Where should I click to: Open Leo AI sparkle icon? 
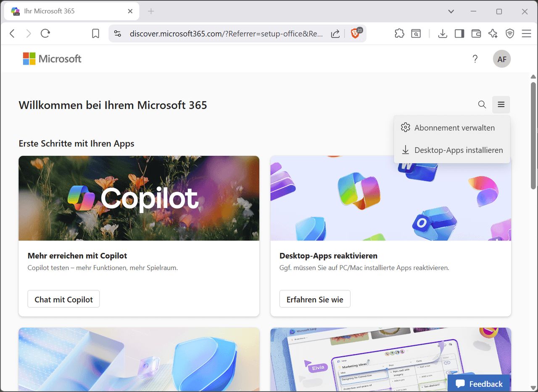click(493, 34)
